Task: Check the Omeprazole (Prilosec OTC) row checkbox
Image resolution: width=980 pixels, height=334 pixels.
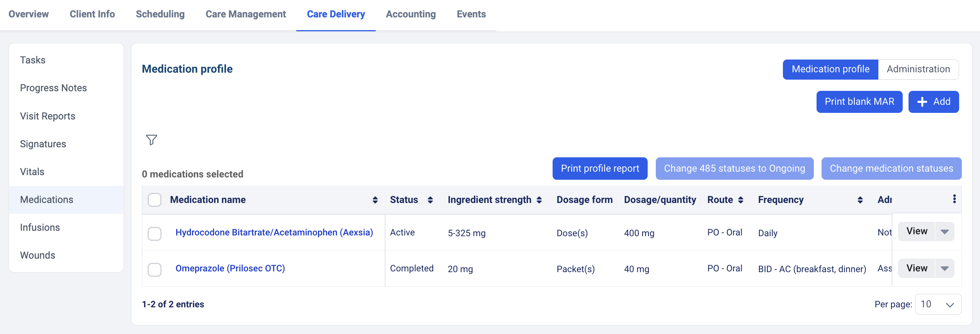Action: (155, 269)
